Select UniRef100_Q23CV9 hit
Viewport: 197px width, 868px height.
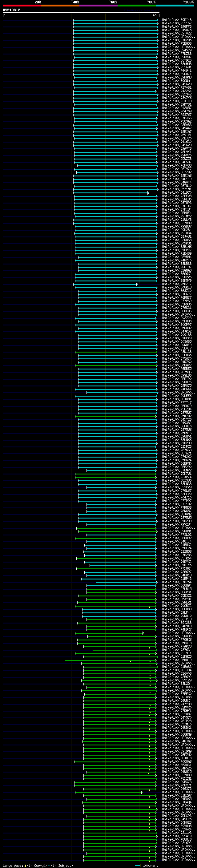tap(177, 487)
